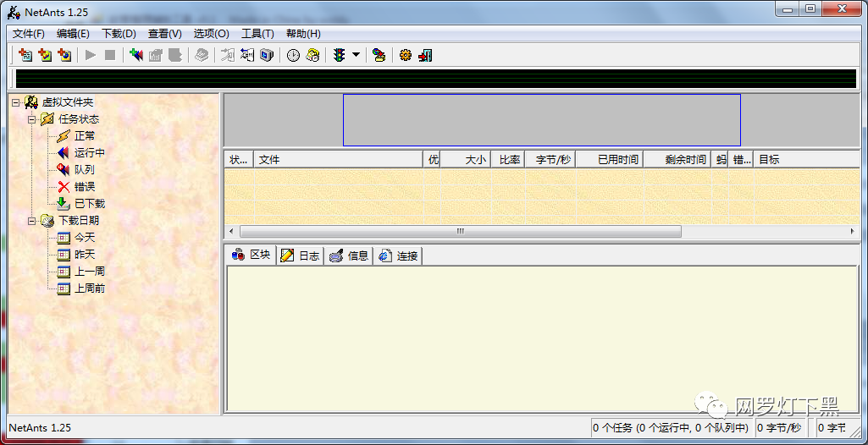Select the 虚拟文件夹 root node
The image size is (868, 445).
68,102
